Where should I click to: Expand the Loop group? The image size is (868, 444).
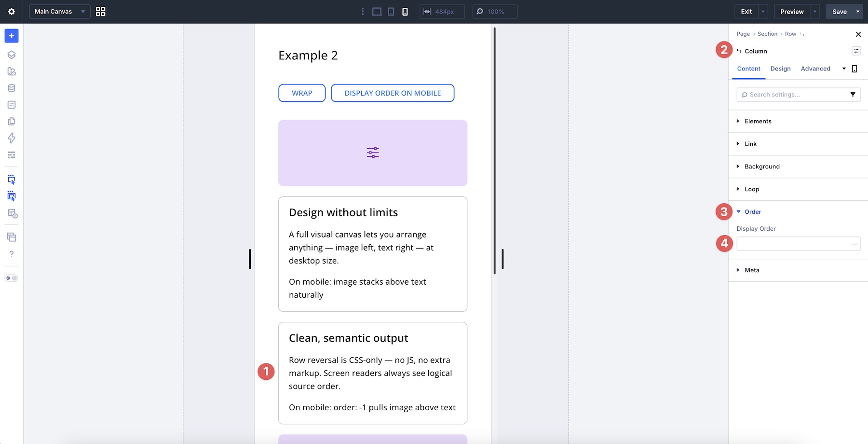(798, 189)
